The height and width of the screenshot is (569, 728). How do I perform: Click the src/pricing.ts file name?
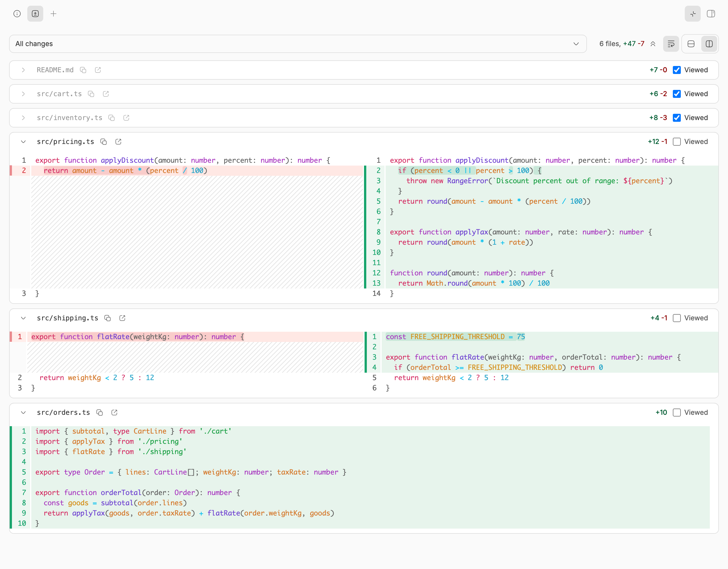65,142
